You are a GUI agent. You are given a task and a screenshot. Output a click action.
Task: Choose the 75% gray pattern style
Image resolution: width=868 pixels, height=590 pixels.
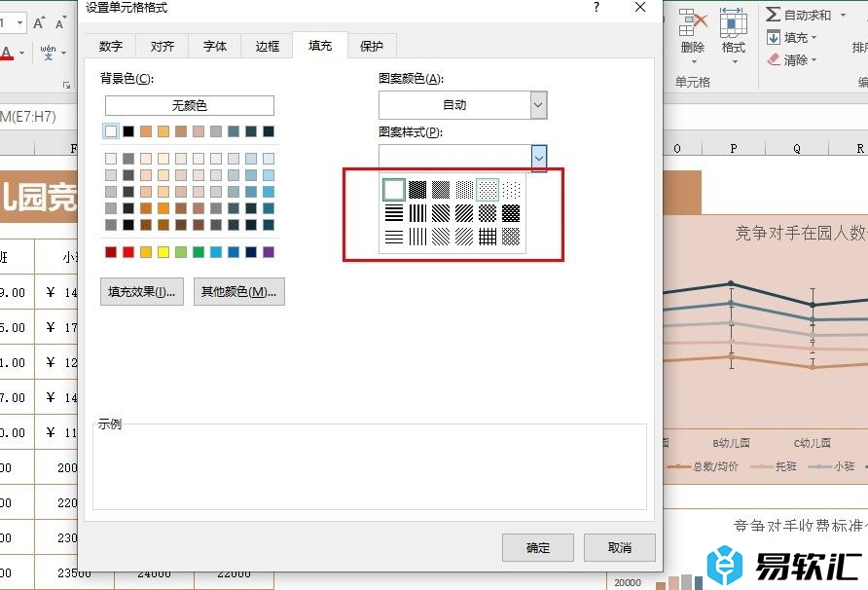pos(417,190)
